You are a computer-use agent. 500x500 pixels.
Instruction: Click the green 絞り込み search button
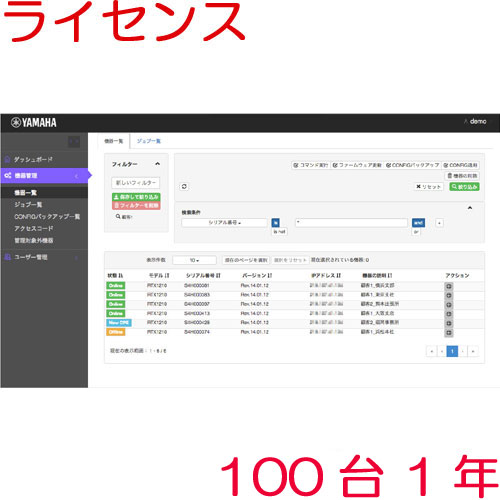pyautogui.click(x=464, y=187)
